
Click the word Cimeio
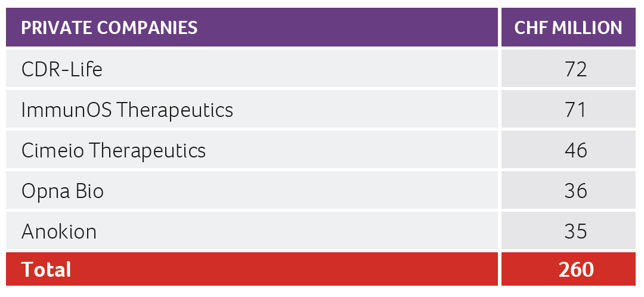click(52, 150)
